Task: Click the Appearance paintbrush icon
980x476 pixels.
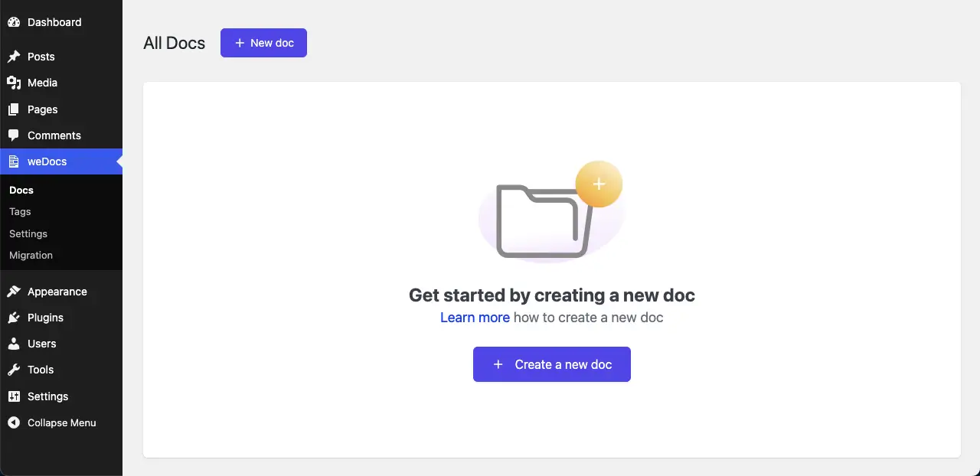Action: (14, 292)
